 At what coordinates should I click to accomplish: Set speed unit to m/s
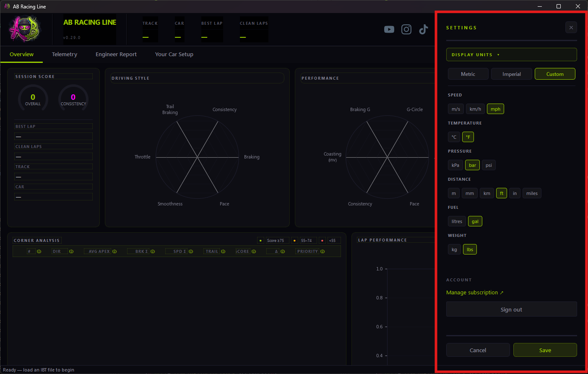[x=456, y=109]
